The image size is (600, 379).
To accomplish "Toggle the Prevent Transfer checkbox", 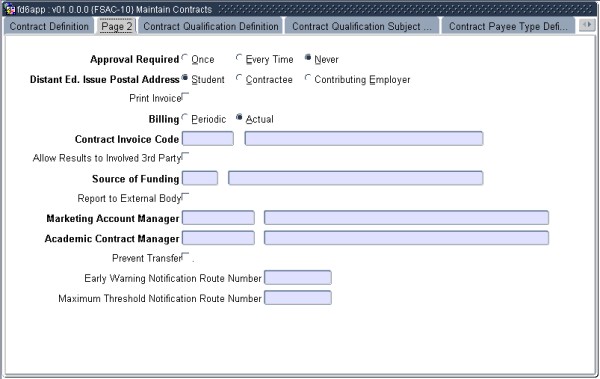I will [x=185, y=256].
